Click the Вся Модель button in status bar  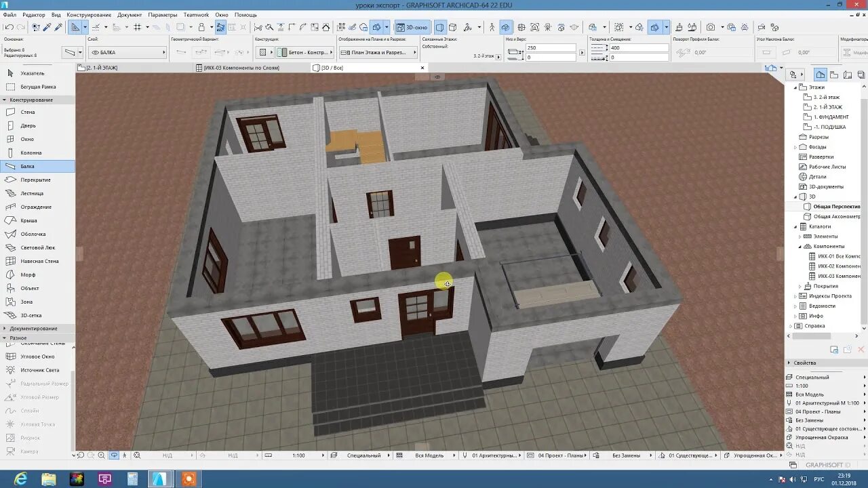[429, 455]
